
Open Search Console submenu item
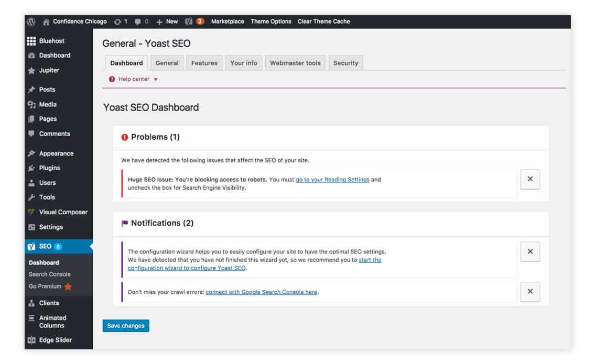coord(50,274)
